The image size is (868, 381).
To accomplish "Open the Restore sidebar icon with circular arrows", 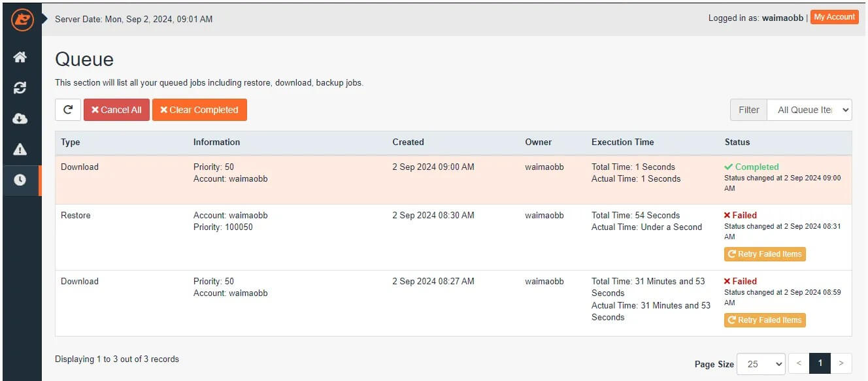I will [20, 88].
